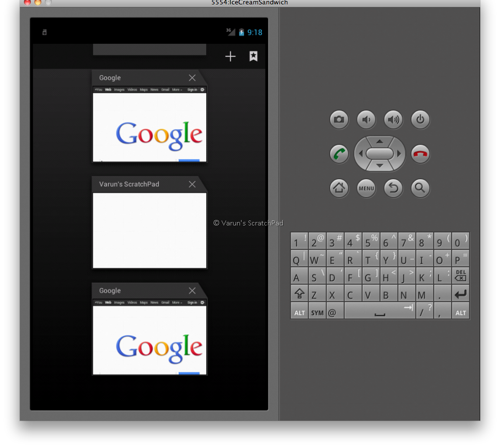Click the slash question mark key
Viewport: 500px width, 448px height.
[425, 311]
